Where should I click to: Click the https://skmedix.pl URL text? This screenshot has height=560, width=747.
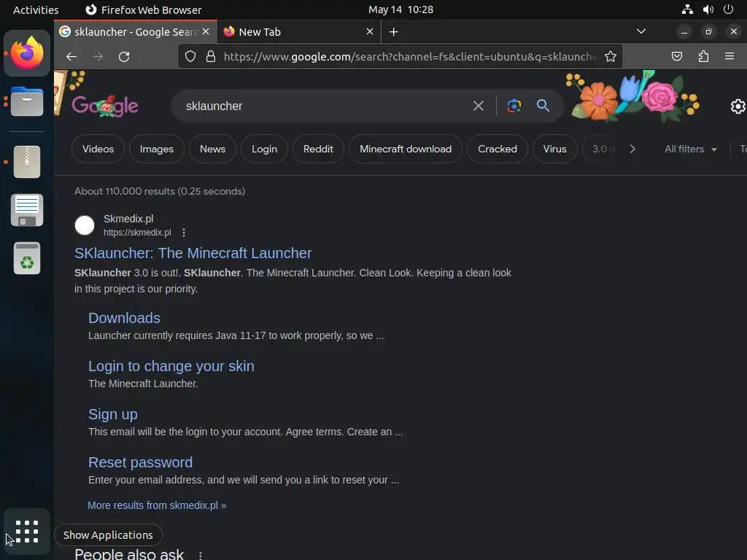pyautogui.click(x=137, y=233)
